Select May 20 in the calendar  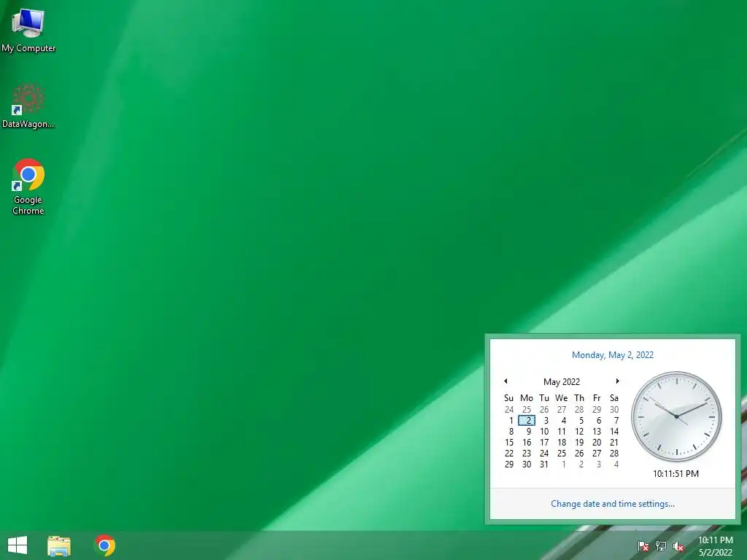point(597,443)
